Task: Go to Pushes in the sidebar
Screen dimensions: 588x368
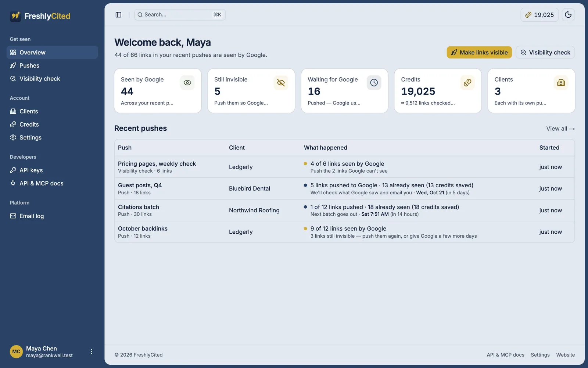Action: pyautogui.click(x=52, y=66)
